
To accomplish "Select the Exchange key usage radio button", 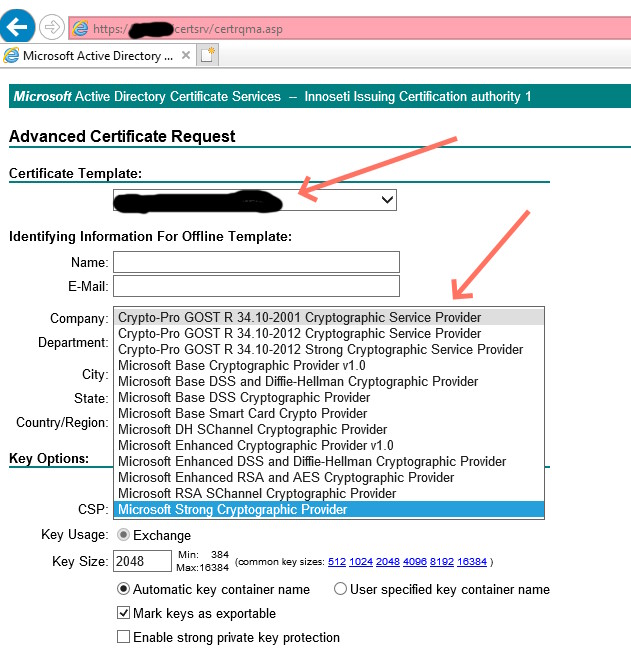I will pos(124,535).
